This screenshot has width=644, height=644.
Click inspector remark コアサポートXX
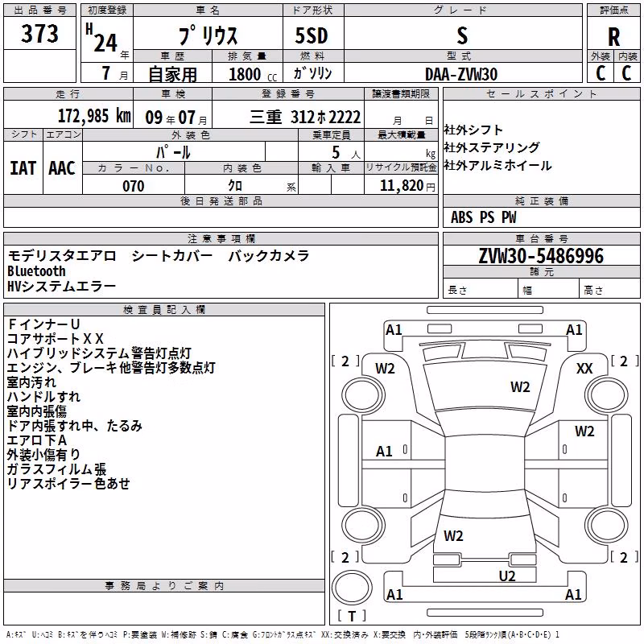(56, 339)
